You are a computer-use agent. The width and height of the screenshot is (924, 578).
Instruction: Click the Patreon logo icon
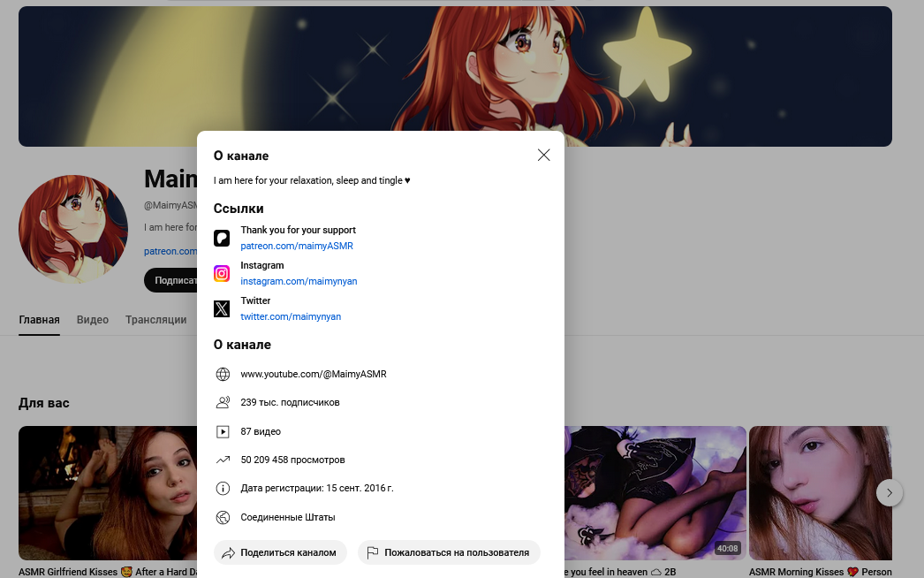coord(222,239)
